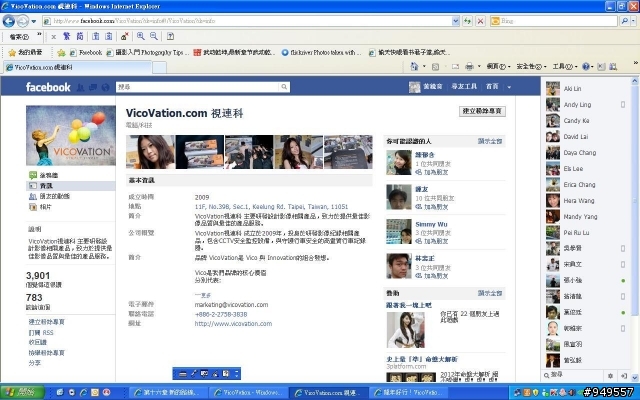Click the address bar URL field
This screenshot has height=400, width=640.
pos(247,21)
